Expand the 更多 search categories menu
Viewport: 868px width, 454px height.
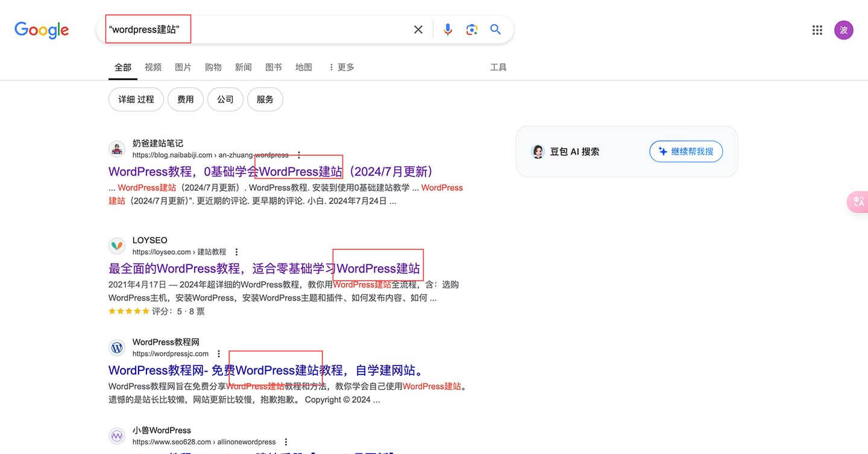click(341, 67)
